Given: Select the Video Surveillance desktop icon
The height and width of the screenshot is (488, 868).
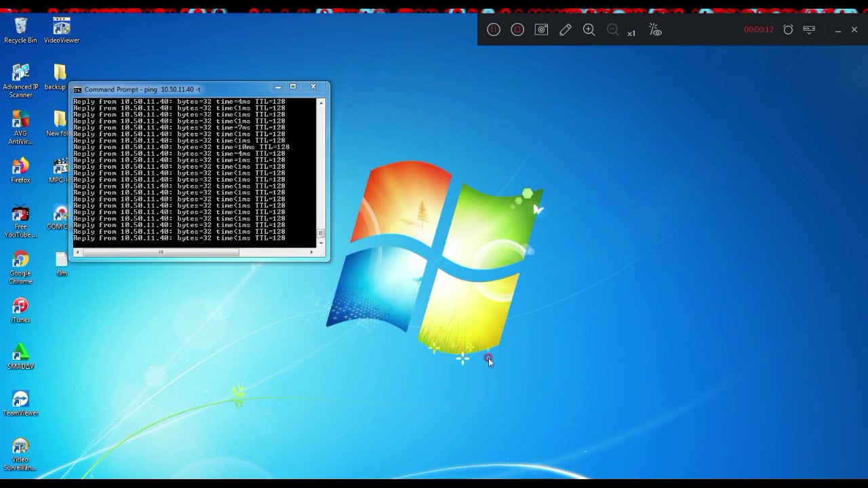Looking at the screenshot, I should pyautogui.click(x=21, y=454).
